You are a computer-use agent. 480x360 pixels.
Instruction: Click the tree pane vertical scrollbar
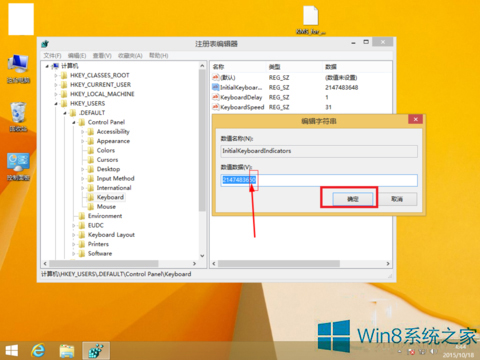point(202,140)
